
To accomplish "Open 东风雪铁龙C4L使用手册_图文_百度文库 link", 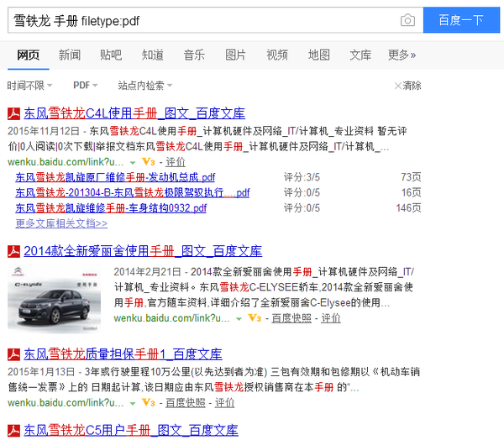I will 134,113.
